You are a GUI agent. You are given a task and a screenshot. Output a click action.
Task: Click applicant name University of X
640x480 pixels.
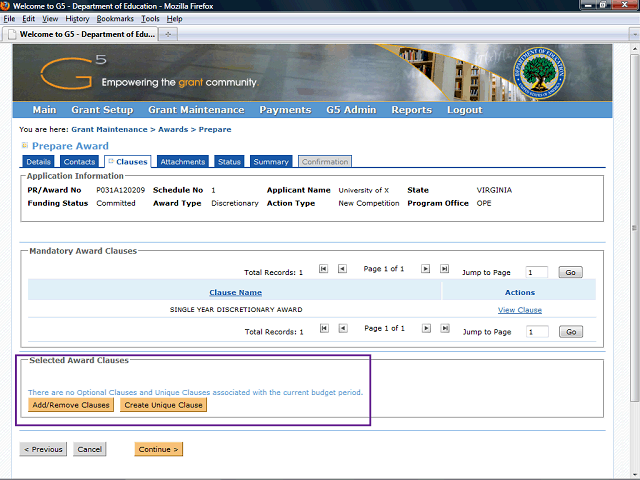(x=363, y=190)
